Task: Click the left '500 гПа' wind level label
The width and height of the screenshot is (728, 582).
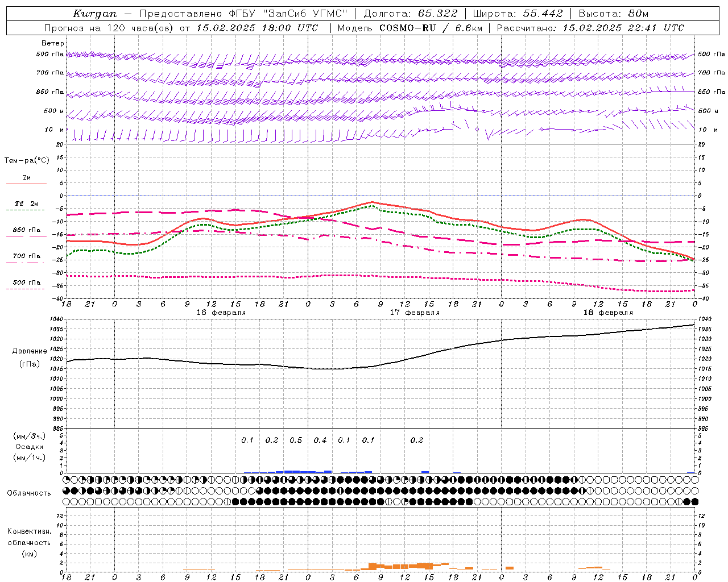Action: point(50,54)
